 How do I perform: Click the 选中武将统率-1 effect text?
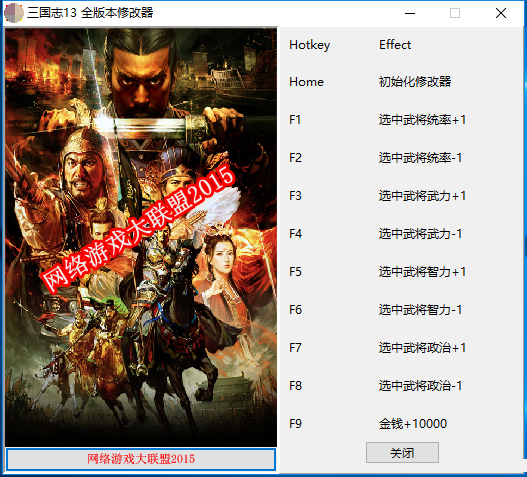tap(420, 158)
